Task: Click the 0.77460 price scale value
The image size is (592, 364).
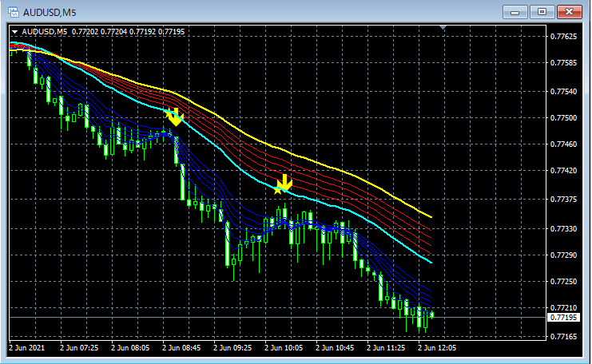Action: point(563,144)
